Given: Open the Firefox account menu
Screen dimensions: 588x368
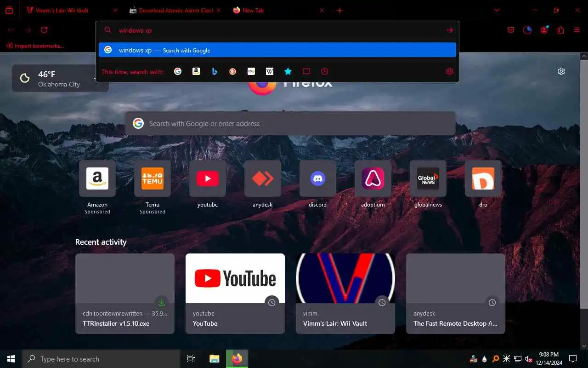Looking at the screenshot, I should 544,30.
